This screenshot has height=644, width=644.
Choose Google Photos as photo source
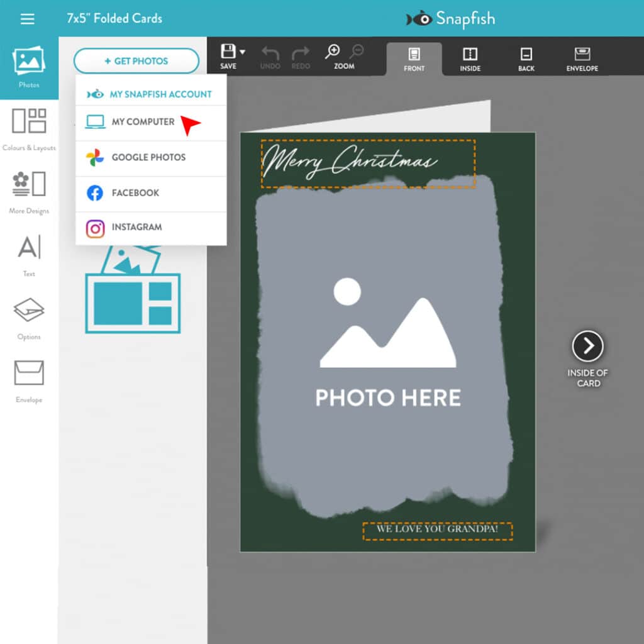pyautogui.click(x=150, y=157)
